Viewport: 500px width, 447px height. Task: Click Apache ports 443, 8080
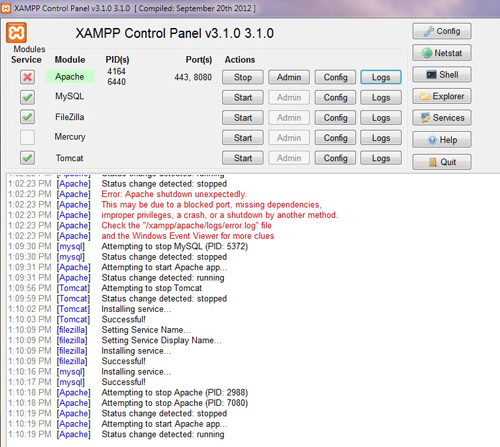[x=193, y=77]
